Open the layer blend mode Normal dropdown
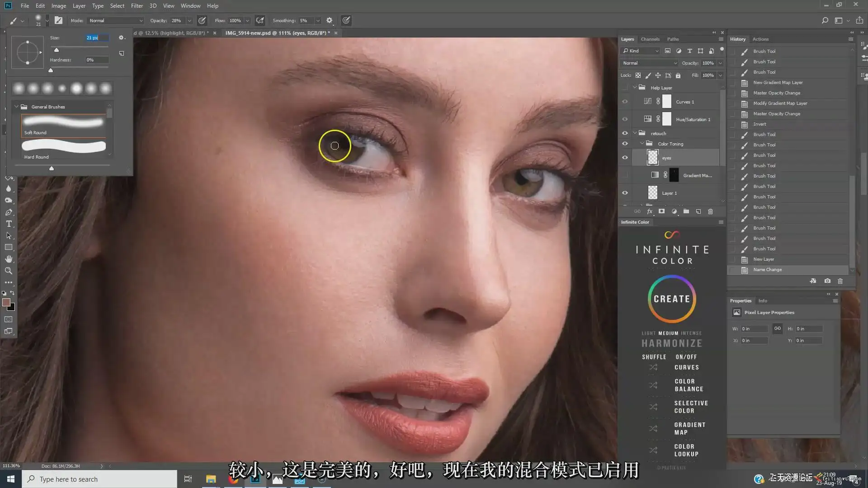The width and height of the screenshot is (868, 488). [x=649, y=63]
